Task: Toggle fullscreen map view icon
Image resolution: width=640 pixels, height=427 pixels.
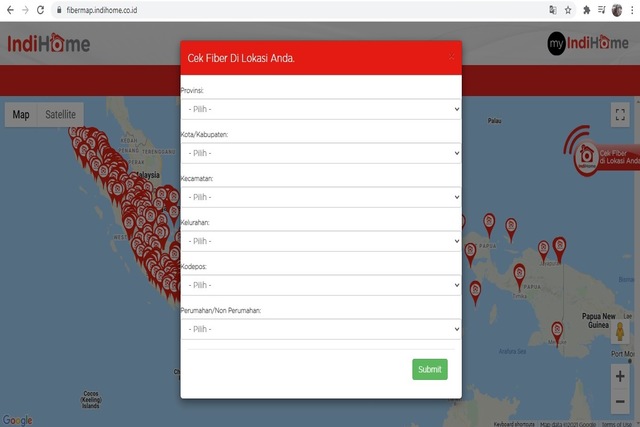Action: pyautogui.click(x=620, y=115)
